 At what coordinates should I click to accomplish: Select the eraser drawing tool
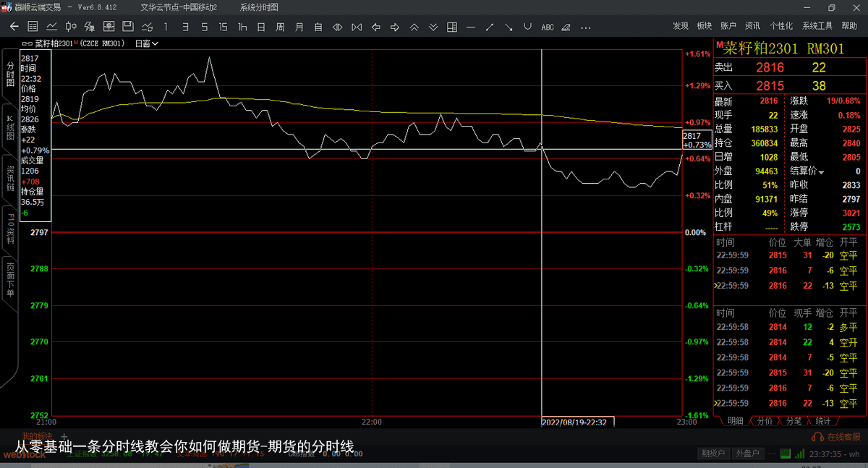566,27
